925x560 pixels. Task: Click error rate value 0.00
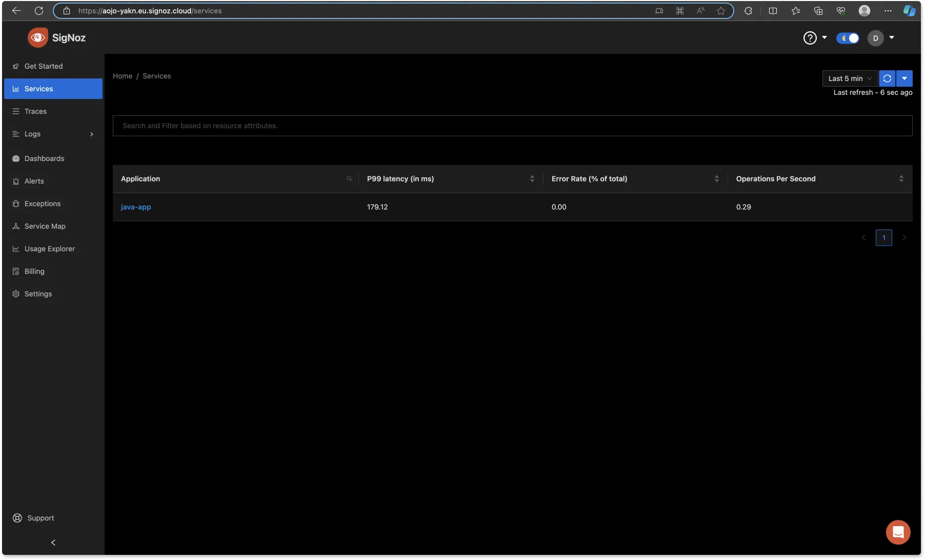(559, 207)
